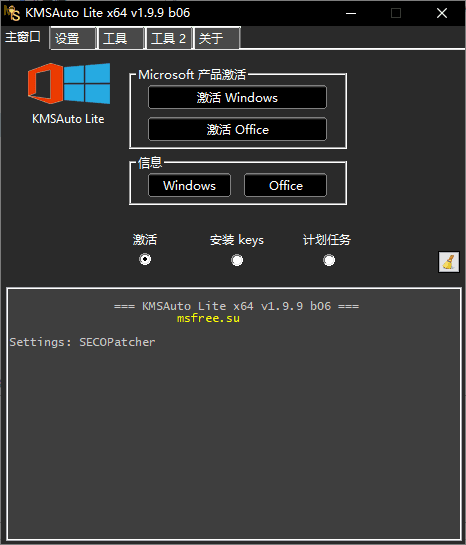Screen dimensions: 466x545
Task: Show Windows information button
Action: (189, 185)
